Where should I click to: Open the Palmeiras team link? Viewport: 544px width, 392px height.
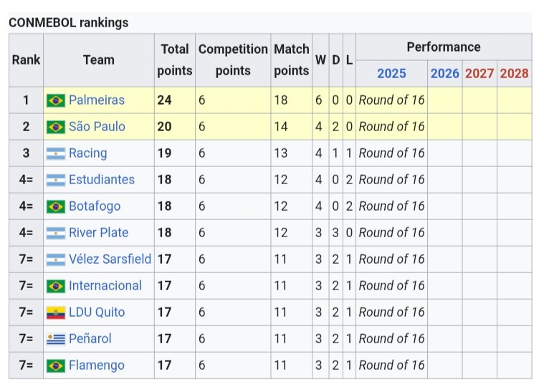click(x=97, y=100)
